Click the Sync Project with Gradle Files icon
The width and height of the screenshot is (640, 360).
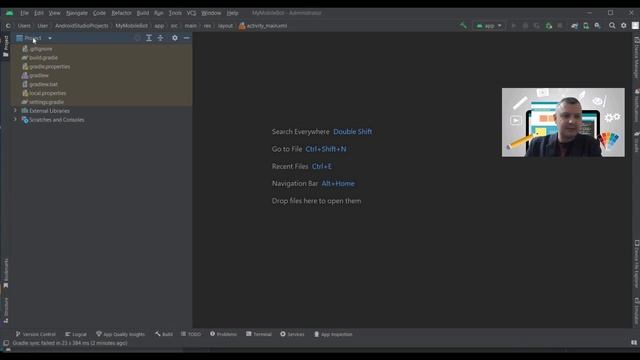[574, 25]
